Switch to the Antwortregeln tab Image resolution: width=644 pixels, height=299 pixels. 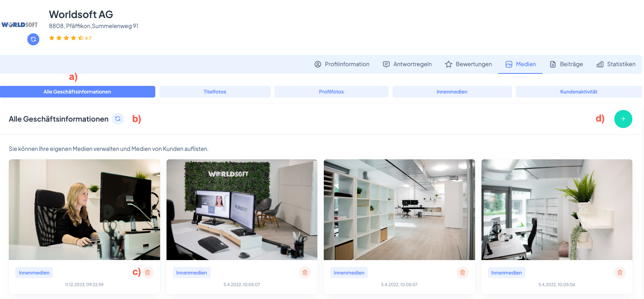coord(407,64)
